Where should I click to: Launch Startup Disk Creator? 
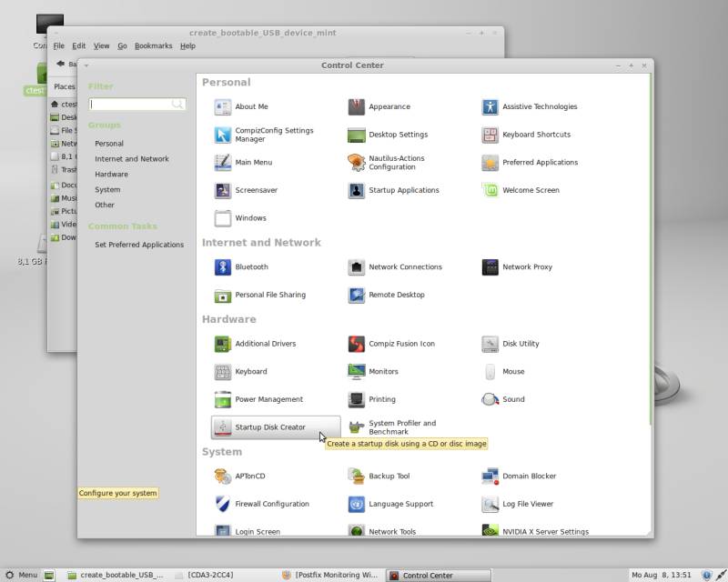click(x=276, y=427)
